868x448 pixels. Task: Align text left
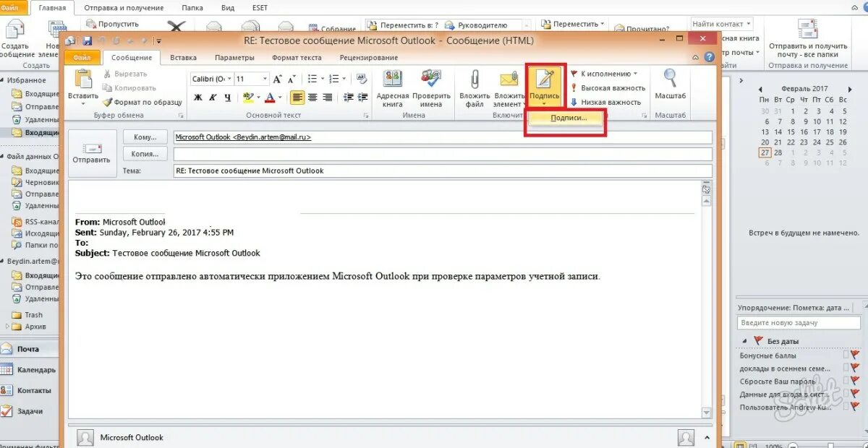click(297, 98)
